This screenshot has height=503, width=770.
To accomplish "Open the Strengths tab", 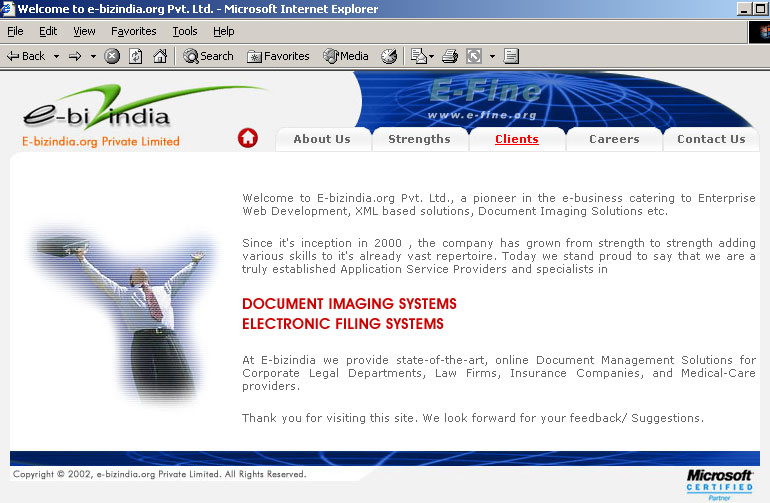I will tap(419, 139).
